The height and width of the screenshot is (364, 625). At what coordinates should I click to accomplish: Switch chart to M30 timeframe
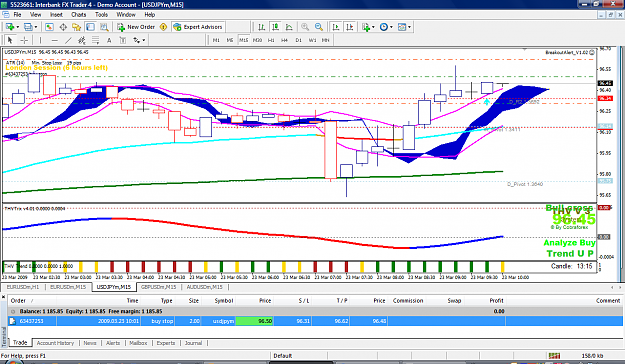click(257, 40)
